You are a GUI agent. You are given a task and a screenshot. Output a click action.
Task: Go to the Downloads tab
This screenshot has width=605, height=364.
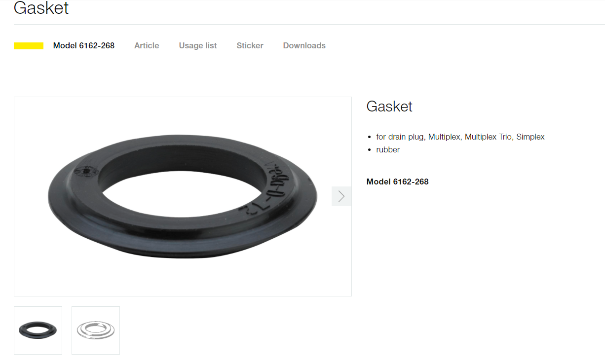point(304,45)
